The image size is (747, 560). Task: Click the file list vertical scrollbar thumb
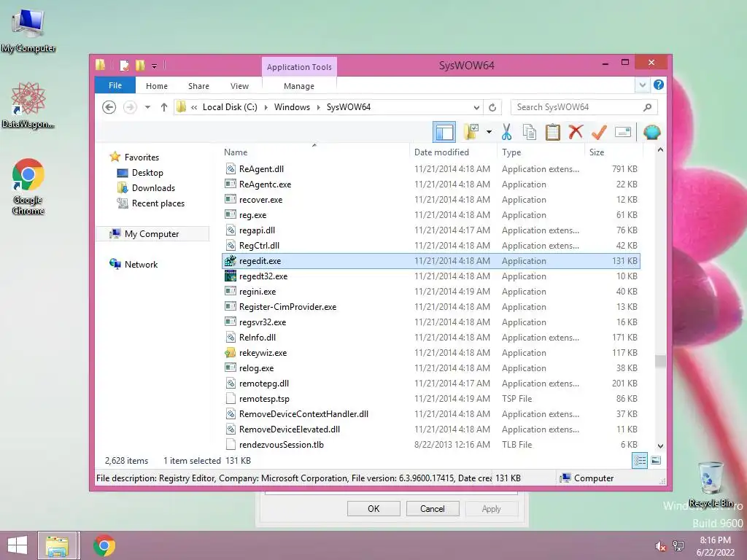click(660, 361)
